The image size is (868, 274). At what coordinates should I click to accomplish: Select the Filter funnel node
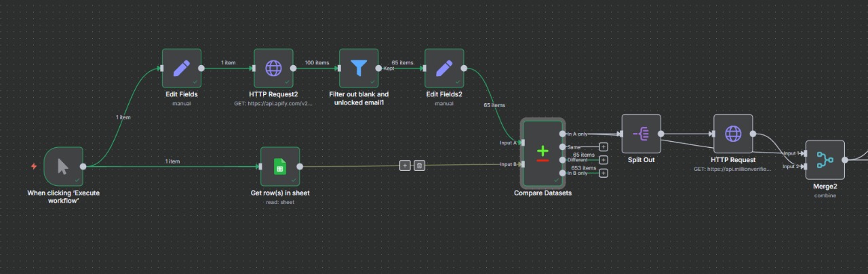[359, 68]
